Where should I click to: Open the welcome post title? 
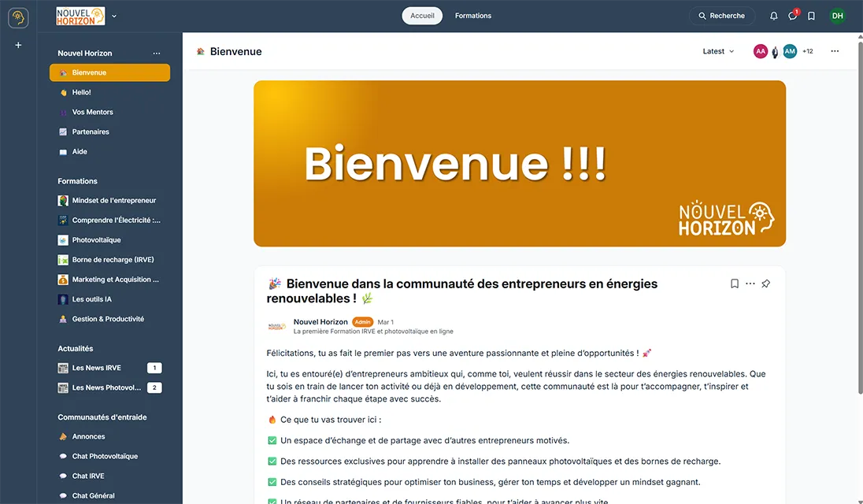tap(462, 291)
